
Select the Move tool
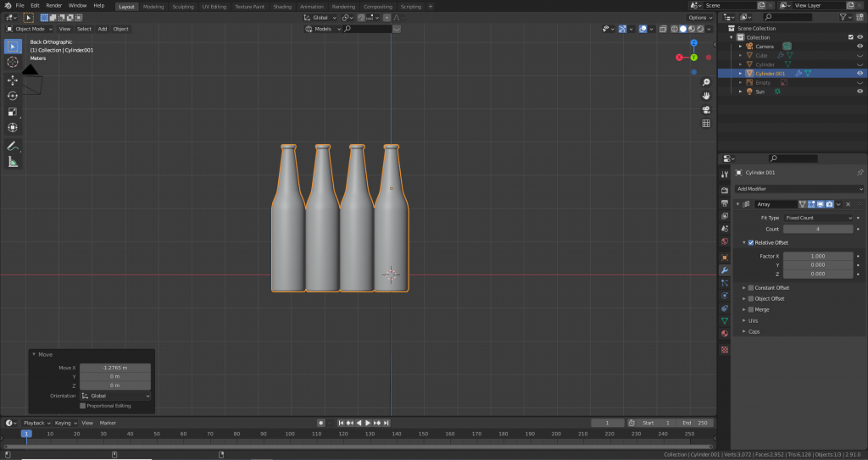pyautogui.click(x=13, y=80)
